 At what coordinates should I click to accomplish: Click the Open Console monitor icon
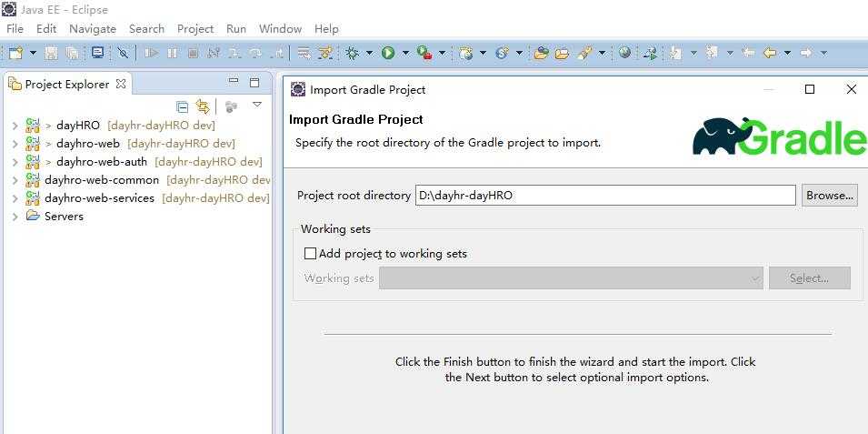click(x=97, y=54)
